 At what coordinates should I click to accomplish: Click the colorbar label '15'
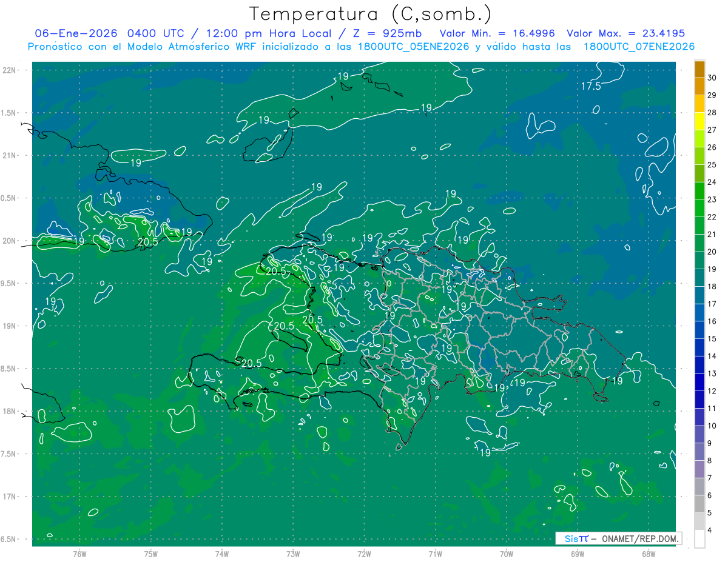(712, 339)
